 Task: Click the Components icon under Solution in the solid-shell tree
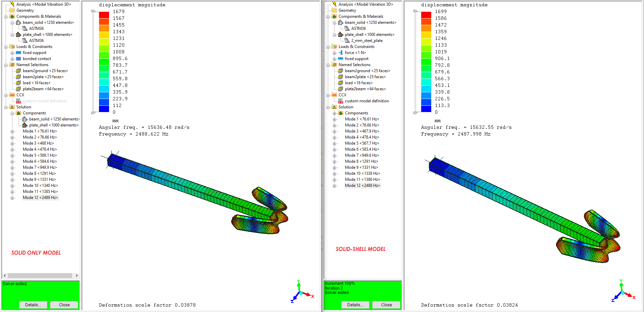pyautogui.click(x=341, y=113)
